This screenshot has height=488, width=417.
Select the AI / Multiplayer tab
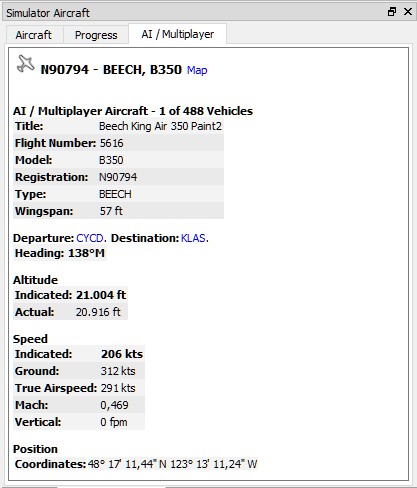point(178,34)
